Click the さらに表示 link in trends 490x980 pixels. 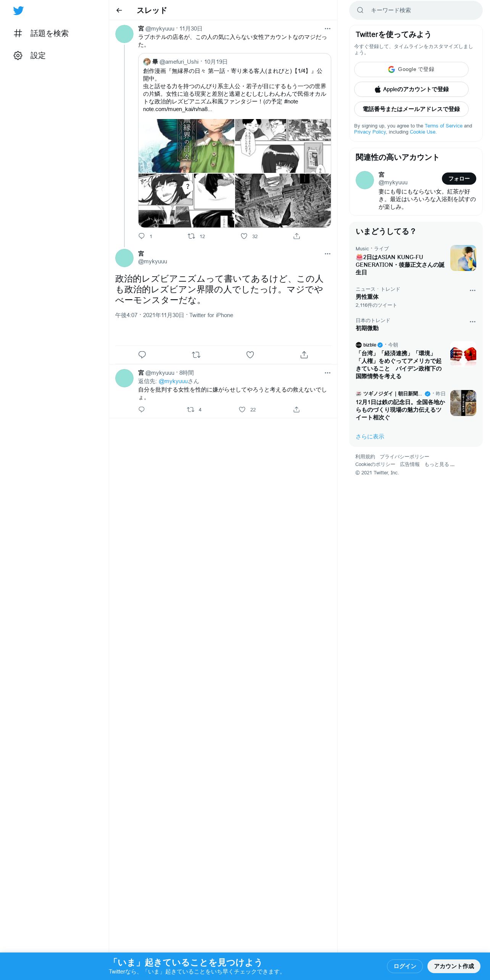(370, 437)
